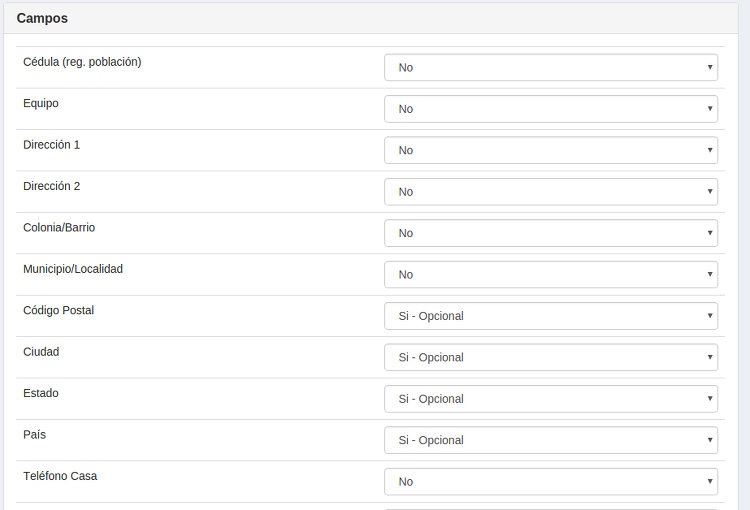This screenshot has width=750, height=510.
Task: Click the Campos panel heading
Action: tap(42, 18)
